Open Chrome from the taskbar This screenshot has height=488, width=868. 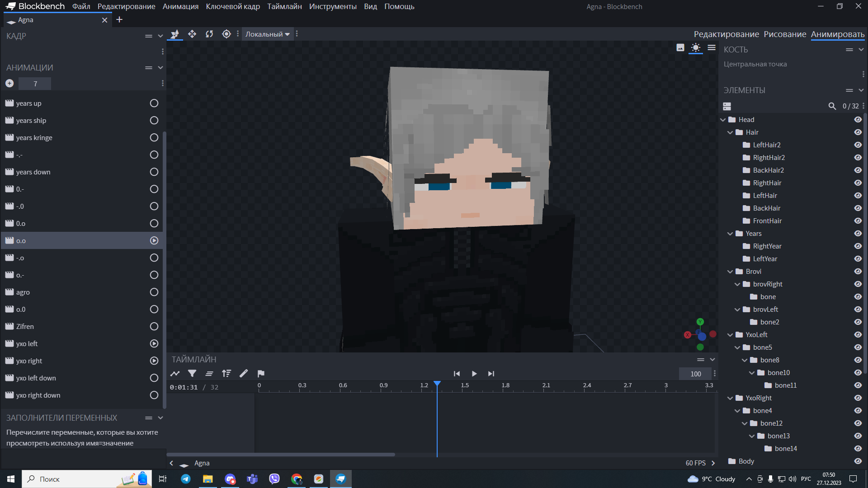297,479
